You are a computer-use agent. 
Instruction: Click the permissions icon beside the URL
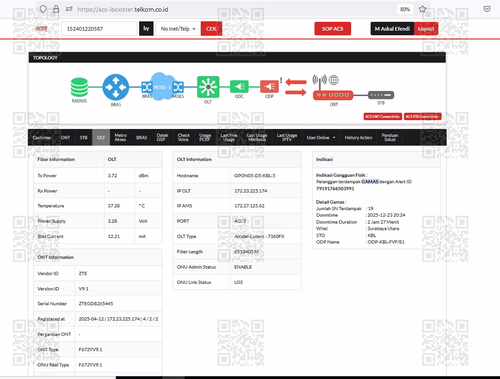point(69,9)
